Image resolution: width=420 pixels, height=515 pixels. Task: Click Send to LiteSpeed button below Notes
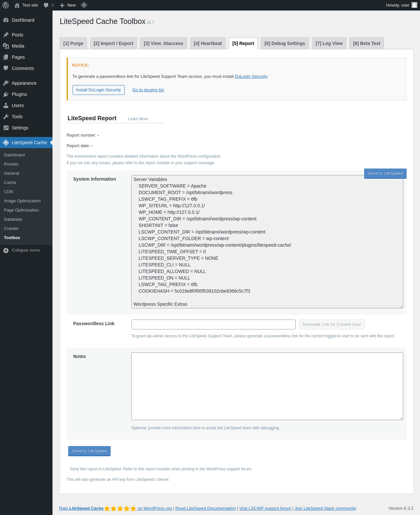point(89,451)
